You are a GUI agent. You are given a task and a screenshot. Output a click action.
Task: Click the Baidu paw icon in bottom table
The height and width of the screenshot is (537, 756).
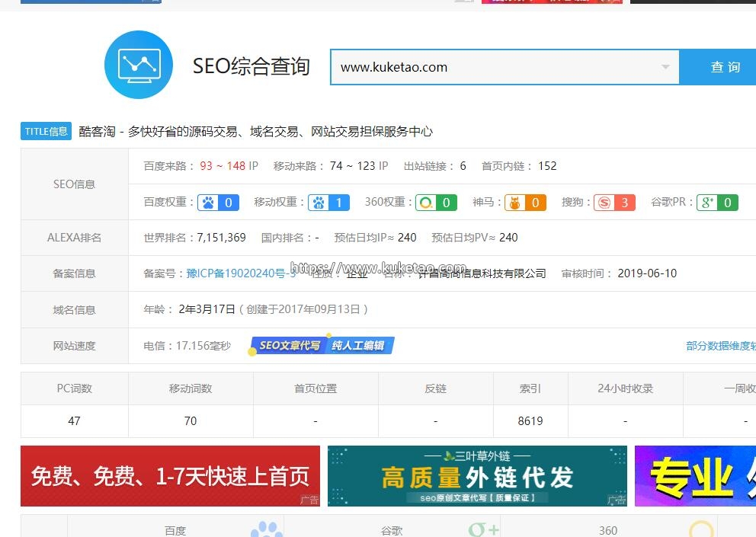point(266,529)
